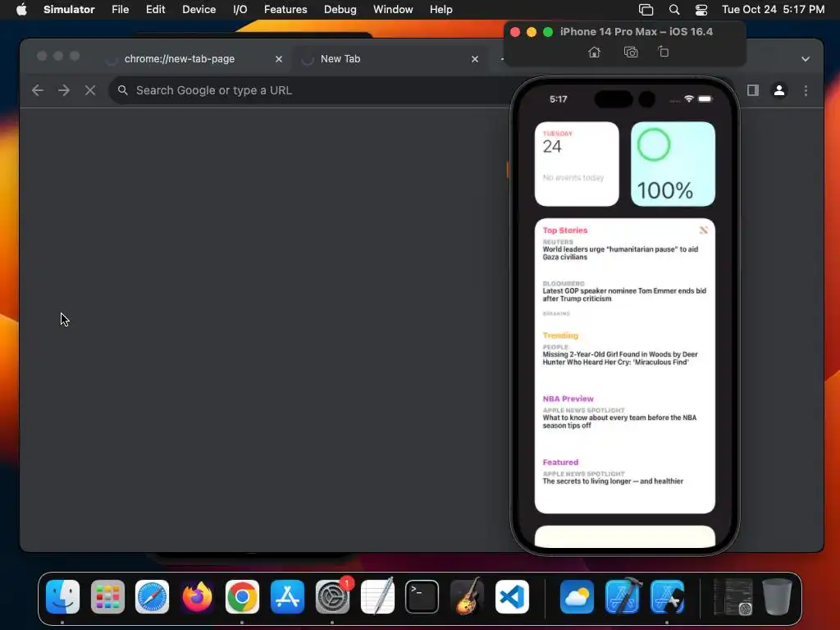This screenshot has width=840, height=630.
Task: Open the Features menu
Action: (x=285, y=9)
